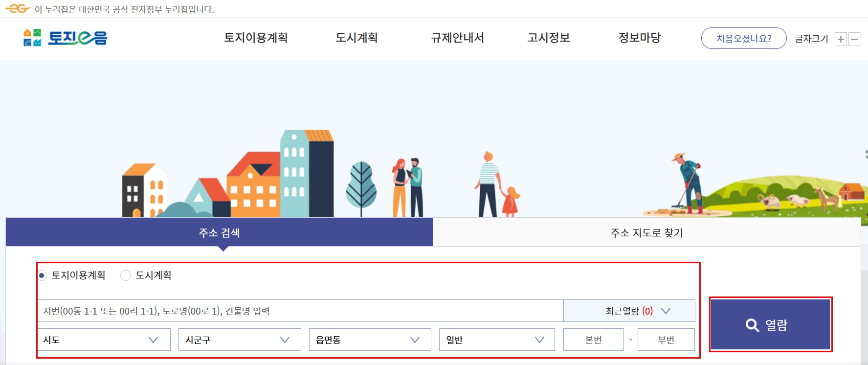
Task: Open the 시군구 dropdown
Action: (239, 339)
